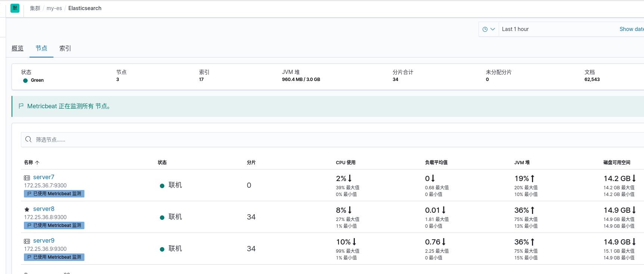Click server8's load value 0.01

pos(433,210)
